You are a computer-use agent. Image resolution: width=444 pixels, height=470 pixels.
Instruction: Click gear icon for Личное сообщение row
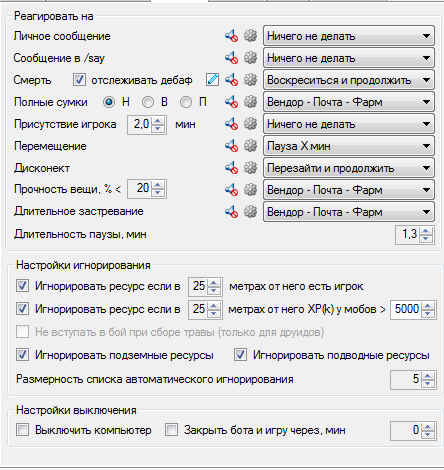[250, 36]
